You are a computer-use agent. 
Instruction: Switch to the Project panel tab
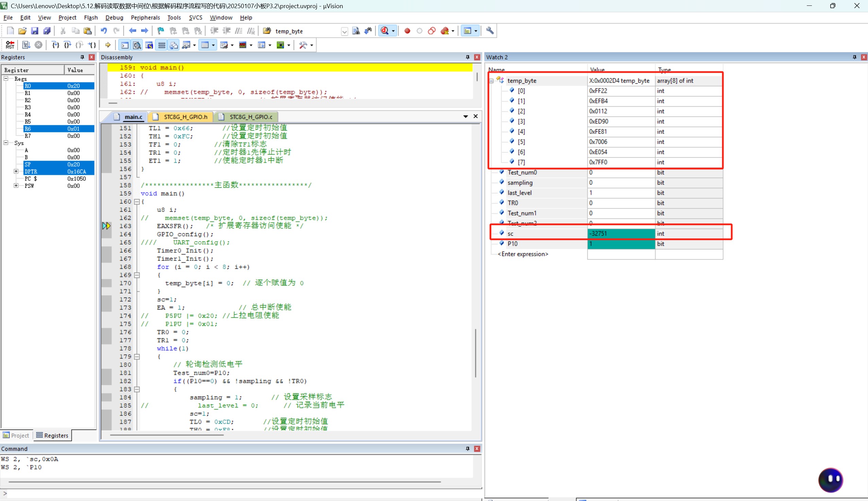(x=16, y=435)
